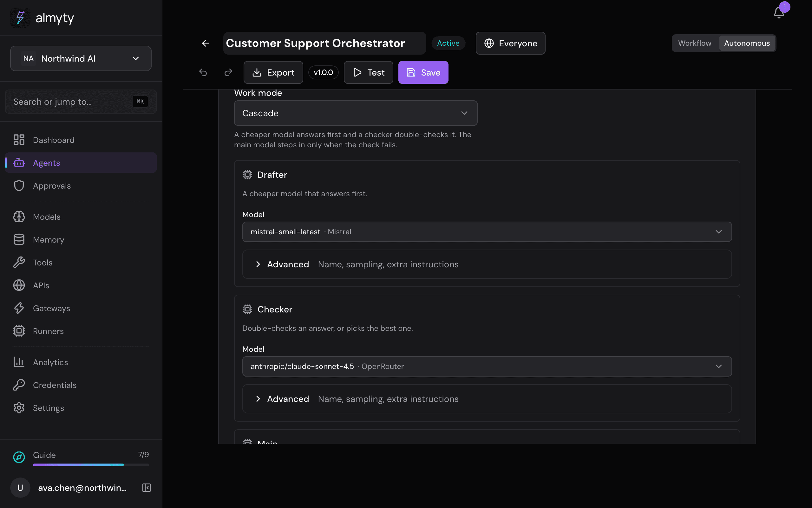Click the Drafter chip icon
This screenshot has height=508, width=812.
pyautogui.click(x=247, y=175)
